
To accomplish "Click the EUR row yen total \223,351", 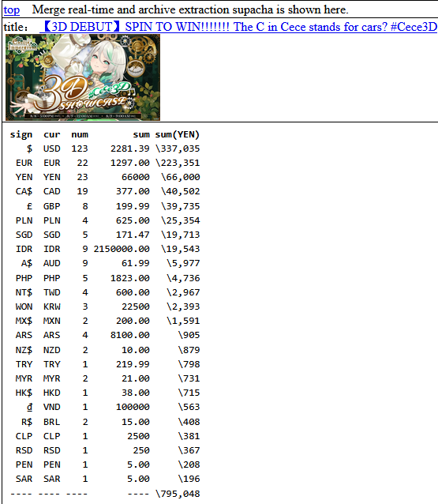I will point(178,163).
